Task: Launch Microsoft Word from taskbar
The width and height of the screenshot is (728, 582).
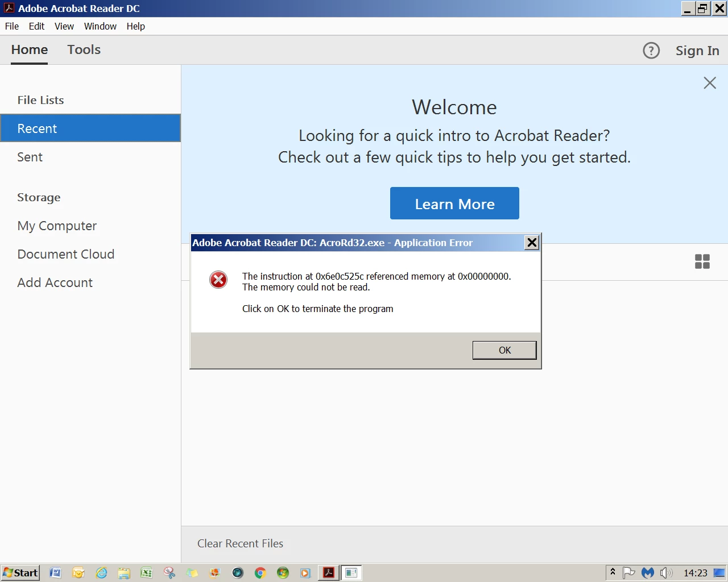Action: click(x=56, y=573)
